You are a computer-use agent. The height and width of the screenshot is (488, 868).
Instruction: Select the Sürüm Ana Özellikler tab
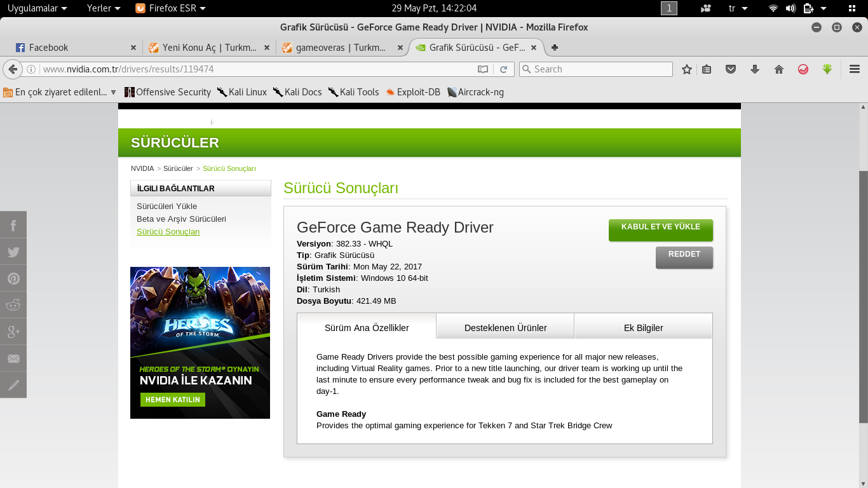[x=367, y=328]
